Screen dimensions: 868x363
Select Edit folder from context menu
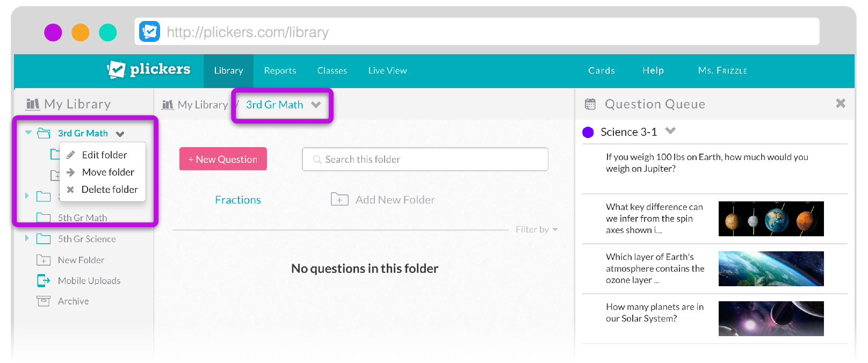coord(104,155)
